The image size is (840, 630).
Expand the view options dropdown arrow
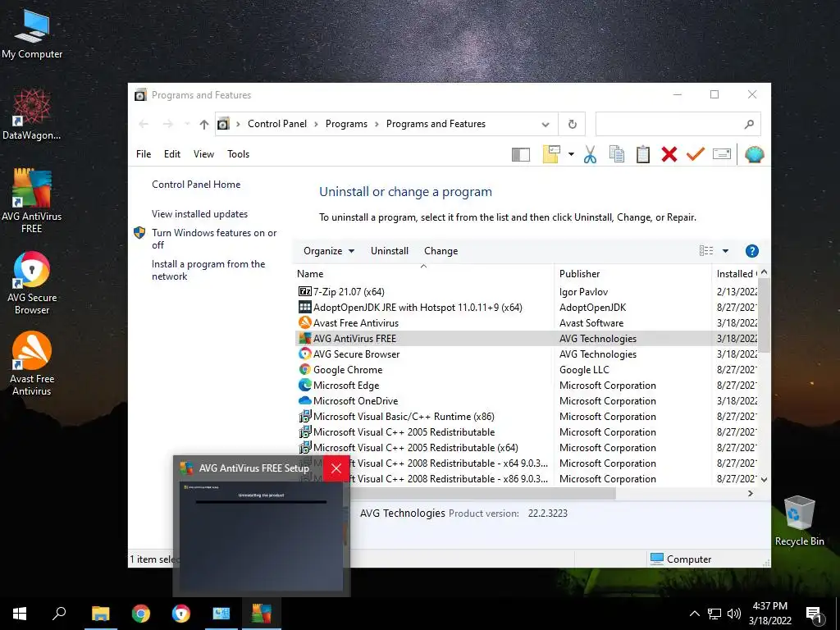725,251
